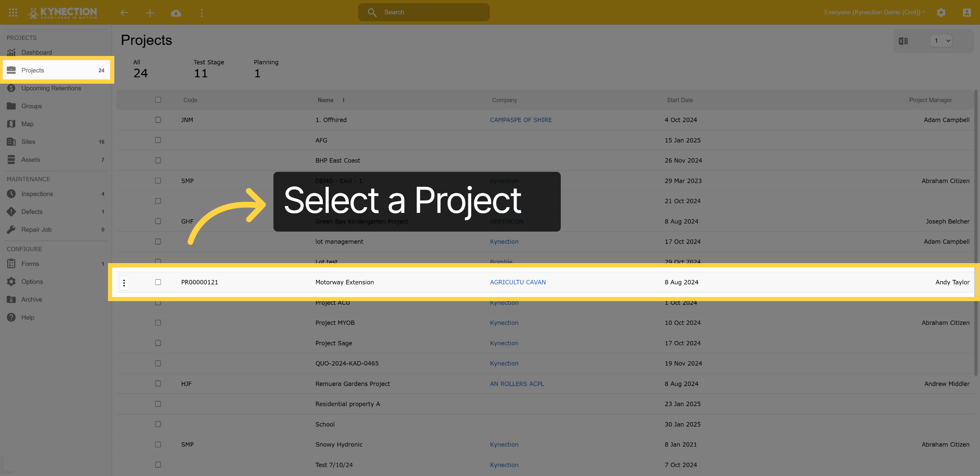Check the box for Remuera Gardens Project
Viewport: 980px width, 476px height.
[x=158, y=384]
